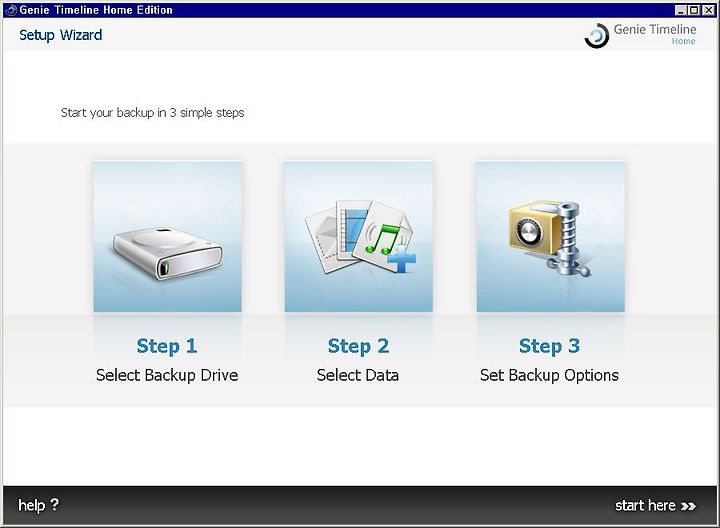Click 'Select Backup Drive' label
Viewport: 720px width, 528px height.
click(x=167, y=375)
